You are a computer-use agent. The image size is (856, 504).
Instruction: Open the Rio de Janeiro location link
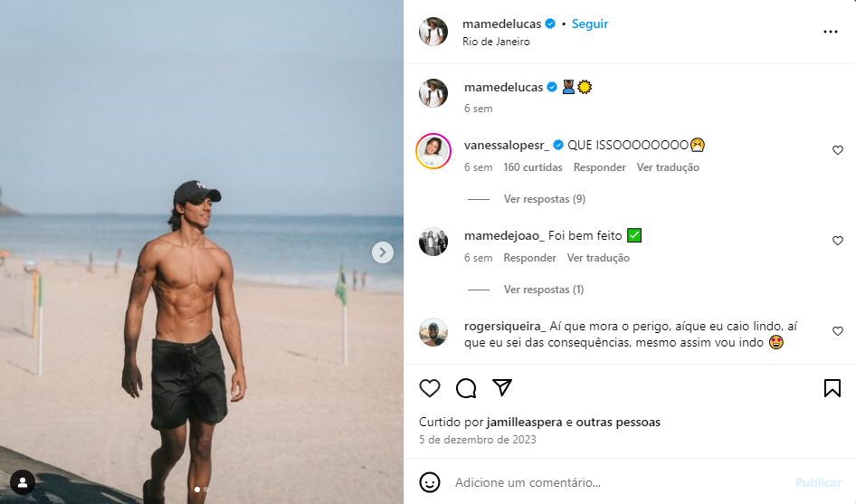[496, 42]
